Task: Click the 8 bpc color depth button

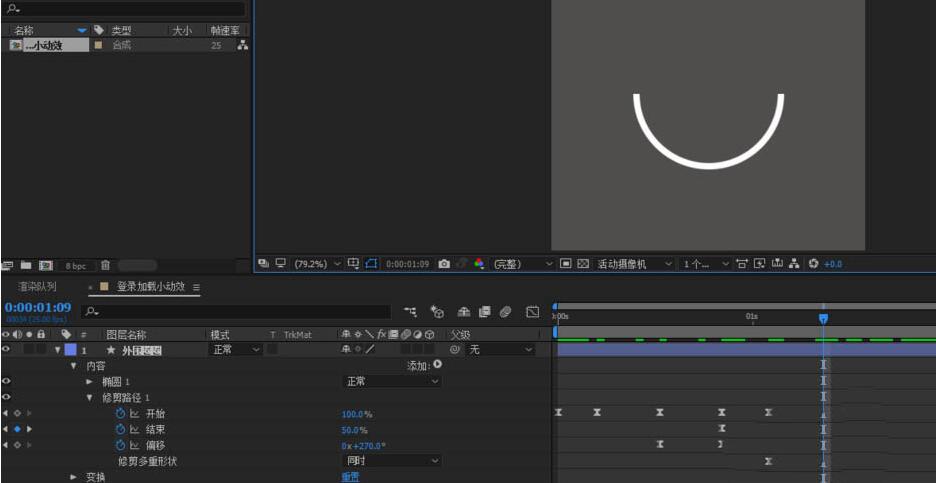Action: 76,265
